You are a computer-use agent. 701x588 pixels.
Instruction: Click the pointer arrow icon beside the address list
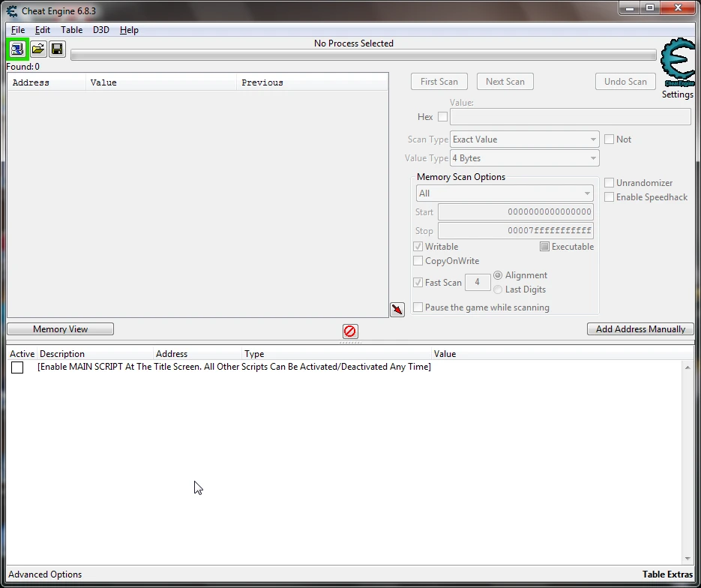pyautogui.click(x=397, y=309)
